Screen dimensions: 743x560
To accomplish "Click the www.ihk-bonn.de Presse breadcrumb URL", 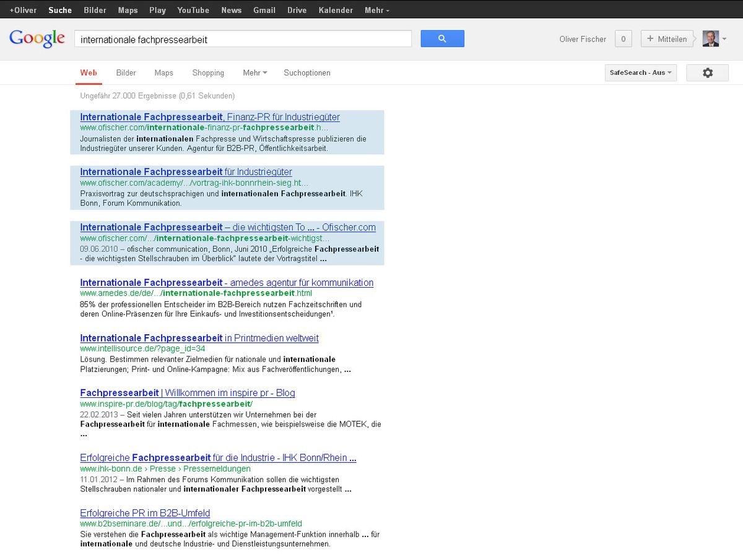I will pos(165,469).
